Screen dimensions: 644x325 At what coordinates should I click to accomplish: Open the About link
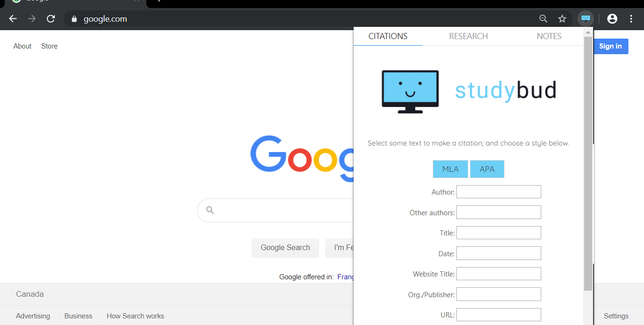(x=22, y=46)
